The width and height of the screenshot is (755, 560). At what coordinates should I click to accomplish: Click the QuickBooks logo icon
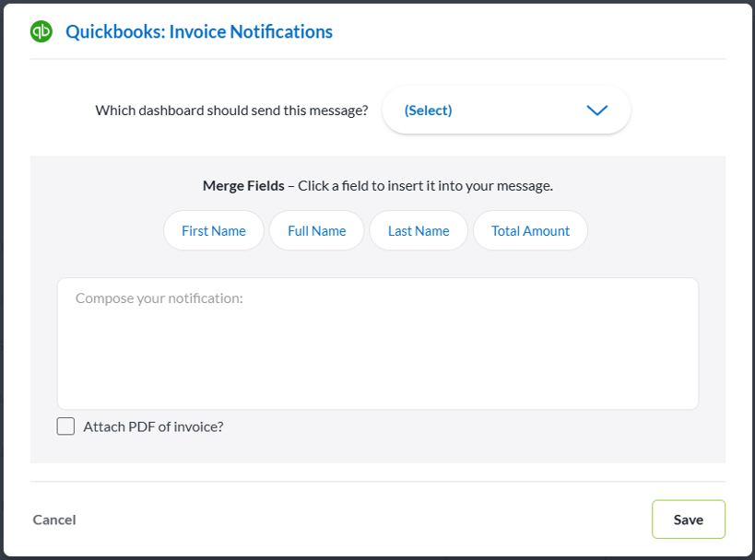pos(41,30)
